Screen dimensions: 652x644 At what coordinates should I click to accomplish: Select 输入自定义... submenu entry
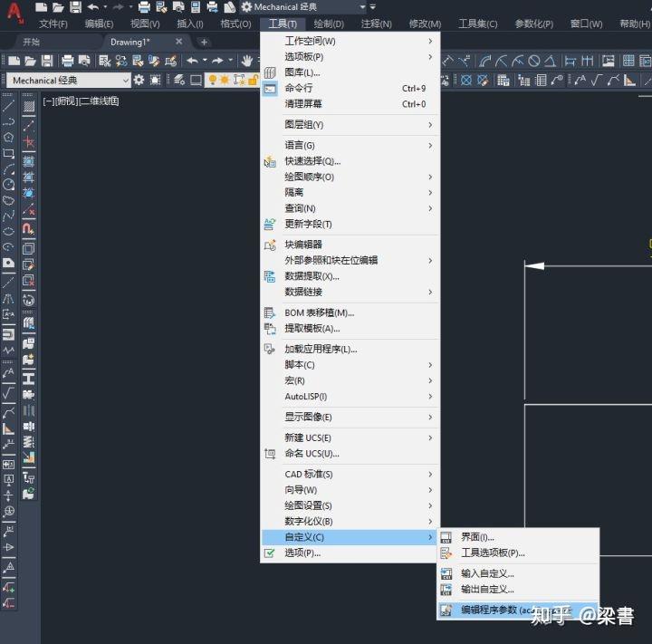pyautogui.click(x=518, y=573)
